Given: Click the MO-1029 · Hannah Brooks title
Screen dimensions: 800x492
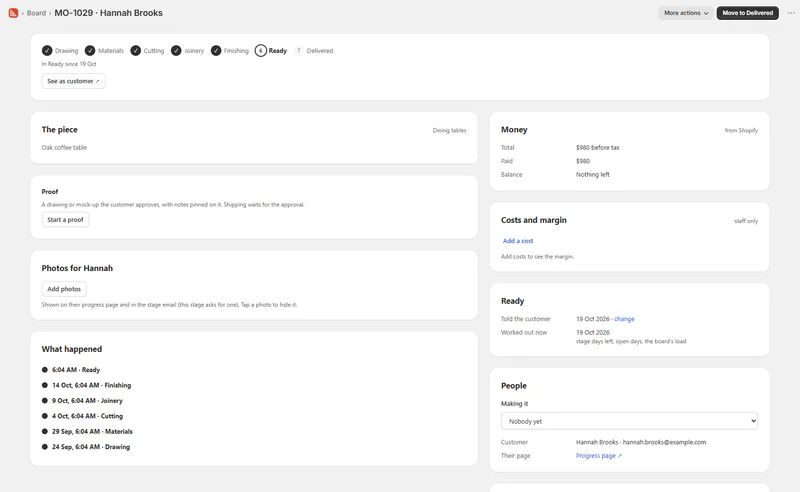Looking at the screenshot, I should (108, 13).
